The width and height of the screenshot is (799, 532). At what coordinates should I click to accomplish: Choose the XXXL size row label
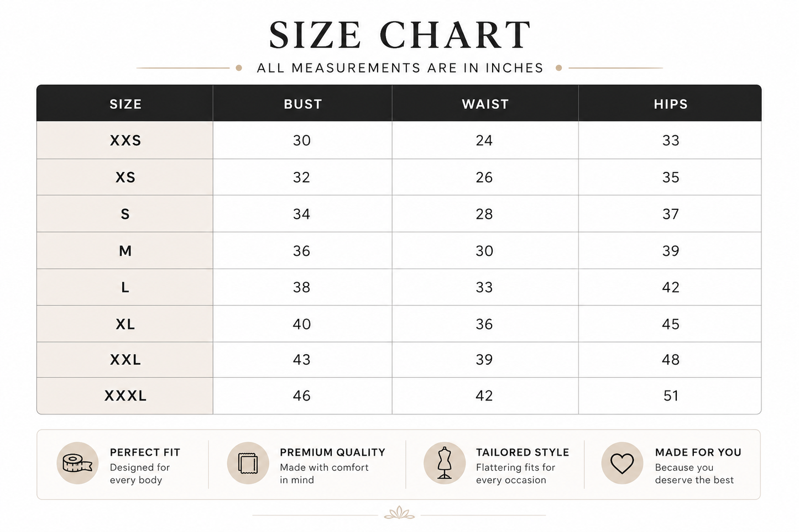tap(126, 396)
